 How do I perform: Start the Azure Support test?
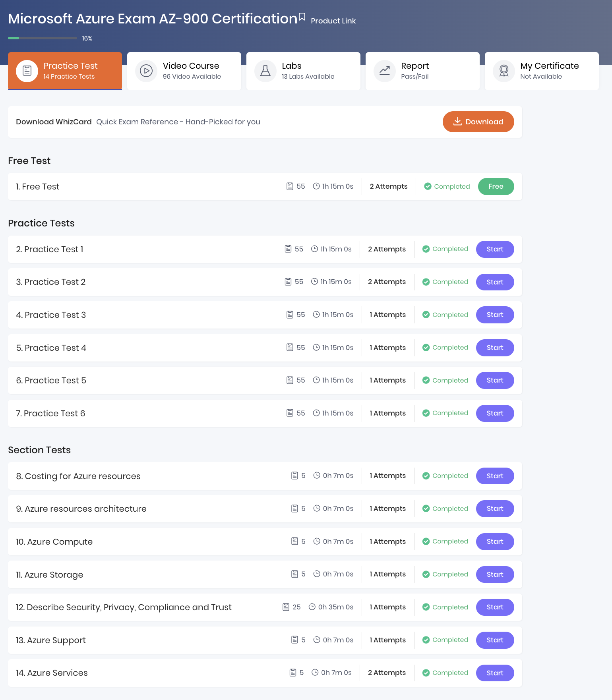pos(495,640)
